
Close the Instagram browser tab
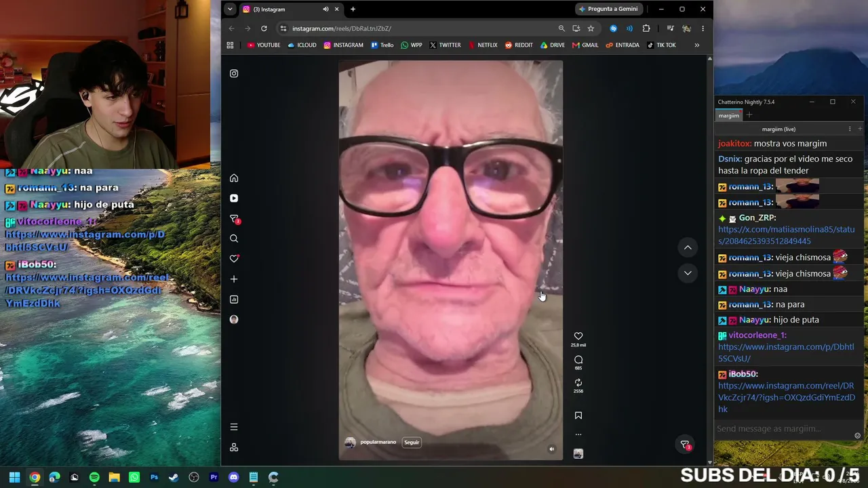(336, 9)
